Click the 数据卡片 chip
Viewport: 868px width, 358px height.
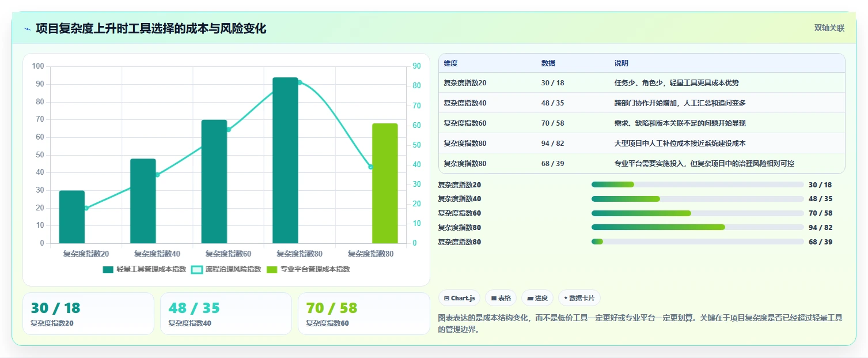tap(579, 298)
